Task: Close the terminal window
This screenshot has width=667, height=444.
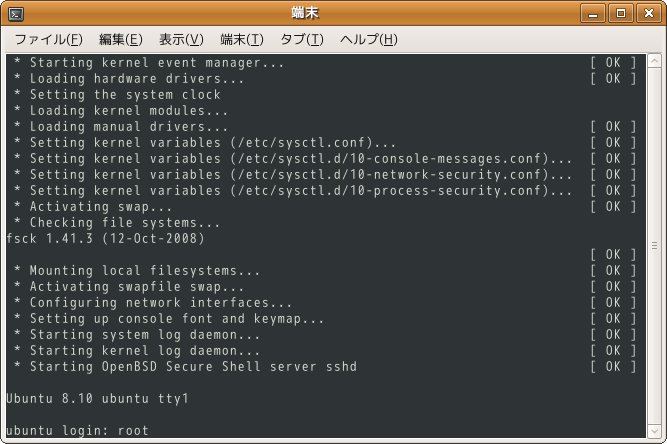Action: pos(648,14)
